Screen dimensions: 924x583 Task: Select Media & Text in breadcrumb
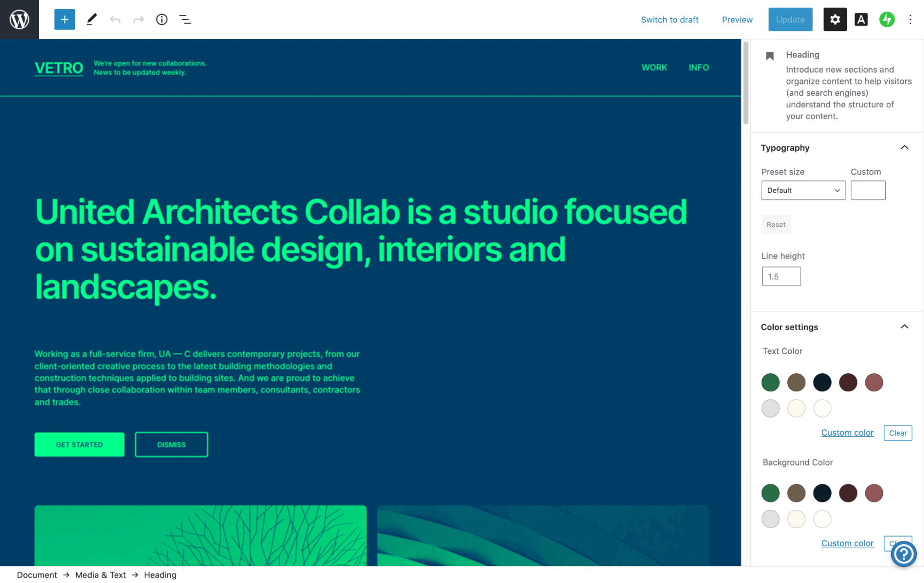click(100, 575)
